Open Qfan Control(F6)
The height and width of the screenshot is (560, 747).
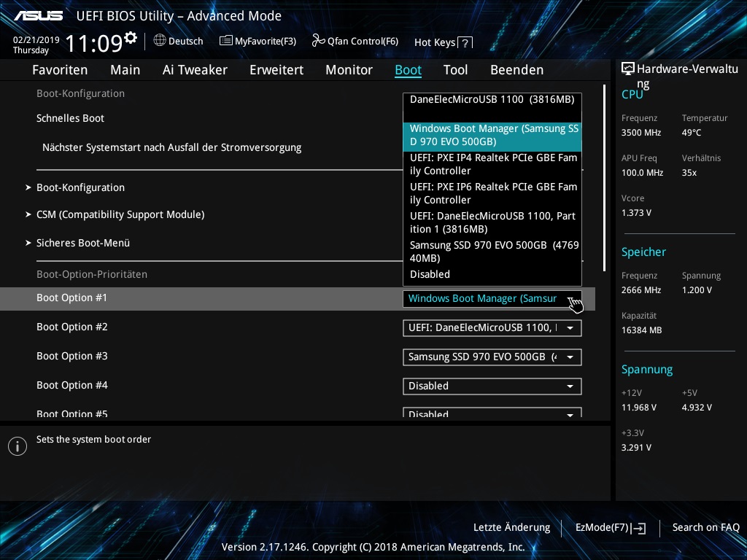[x=355, y=41]
